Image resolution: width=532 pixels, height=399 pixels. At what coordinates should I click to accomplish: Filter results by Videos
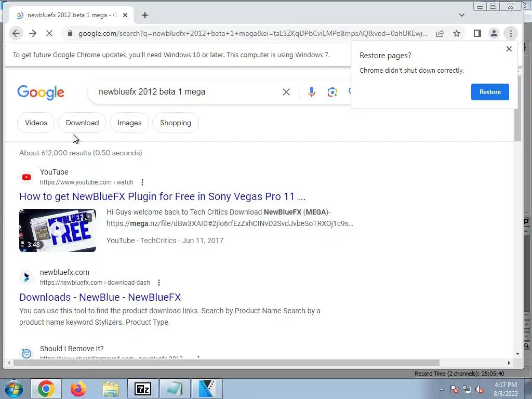[36, 123]
